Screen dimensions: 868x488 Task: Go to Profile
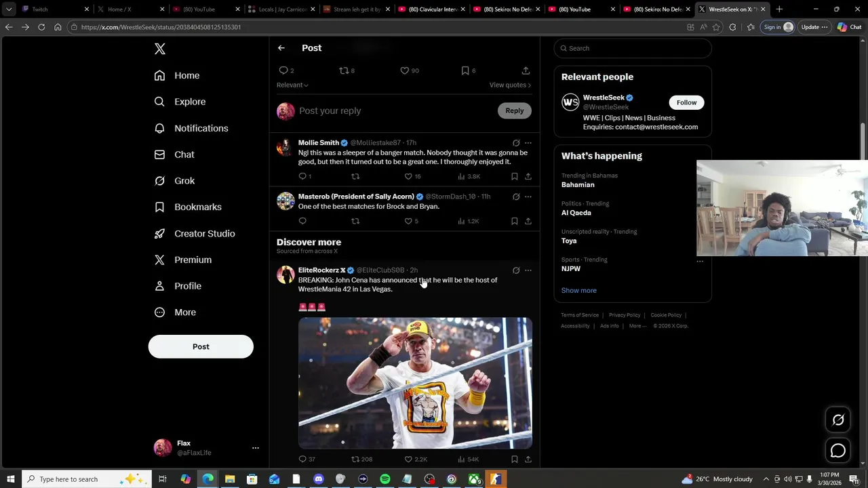tap(178, 286)
